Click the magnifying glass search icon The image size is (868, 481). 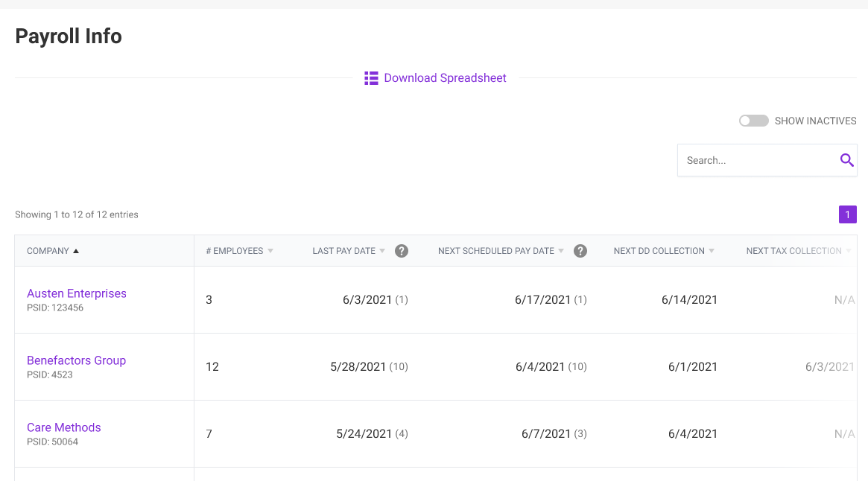pyautogui.click(x=846, y=160)
